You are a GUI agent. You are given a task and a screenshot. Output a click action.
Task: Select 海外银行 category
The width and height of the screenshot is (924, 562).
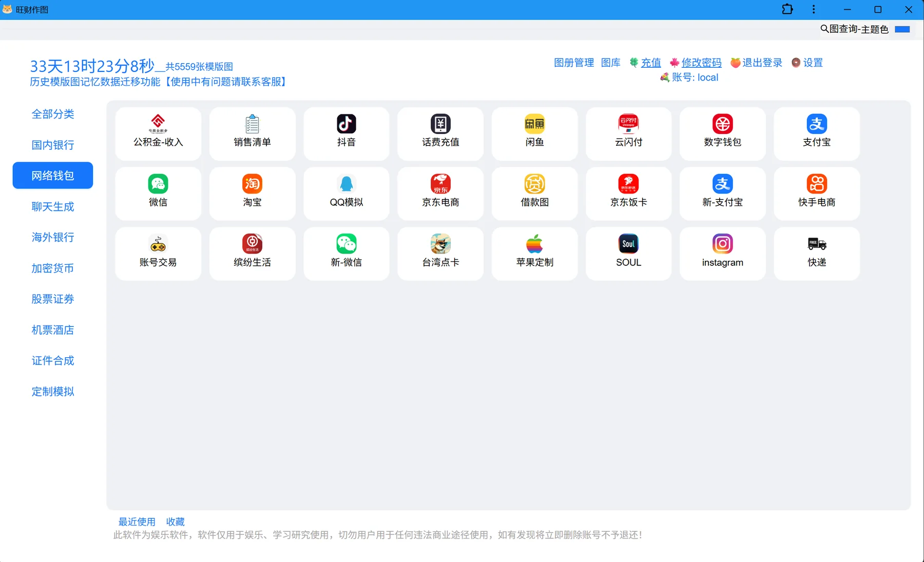53,237
